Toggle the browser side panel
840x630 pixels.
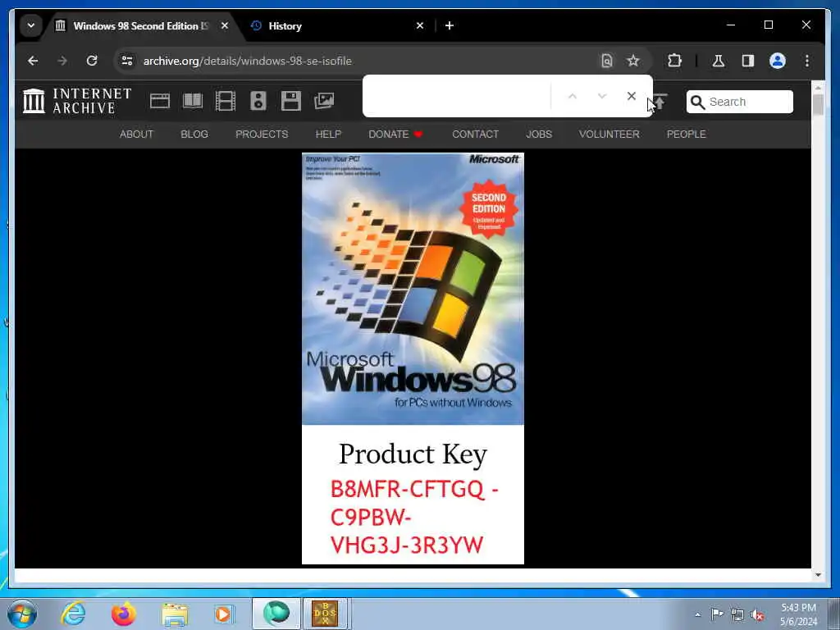click(748, 61)
